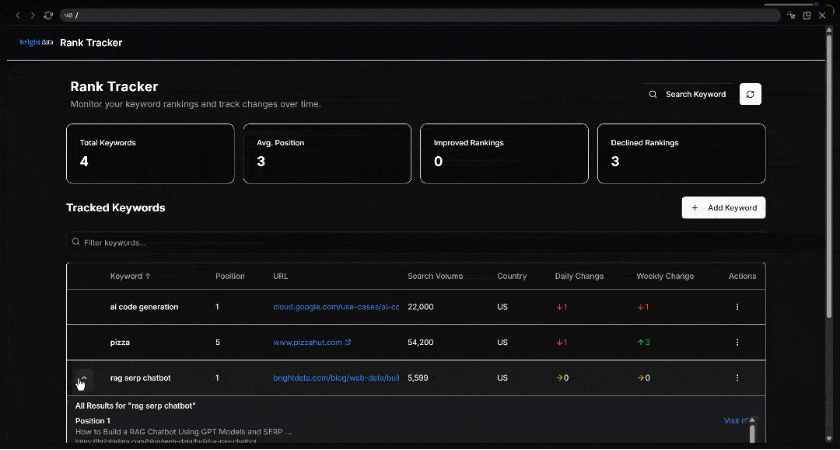Open the cloud.google.com URL link
The width and height of the screenshot is (840, 450).
[x=336, y=307]
